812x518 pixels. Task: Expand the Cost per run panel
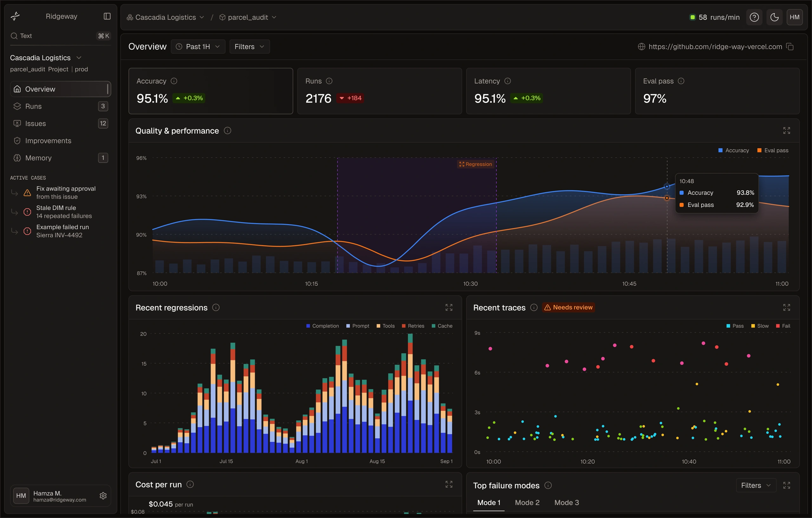point(449,484)
